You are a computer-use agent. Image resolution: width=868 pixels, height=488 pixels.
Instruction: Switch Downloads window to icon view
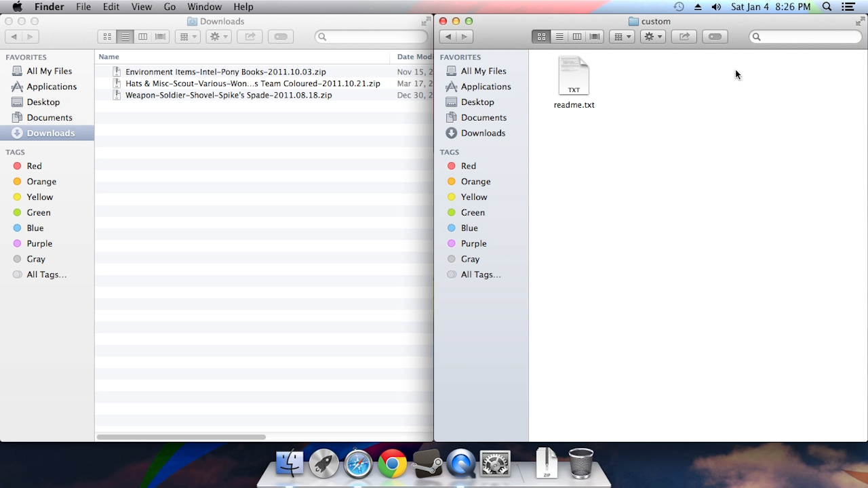[107, 37]
